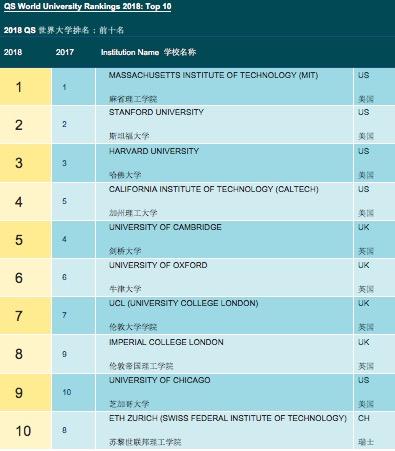Open UCL (University College London) entry

(x=184, y=303)
